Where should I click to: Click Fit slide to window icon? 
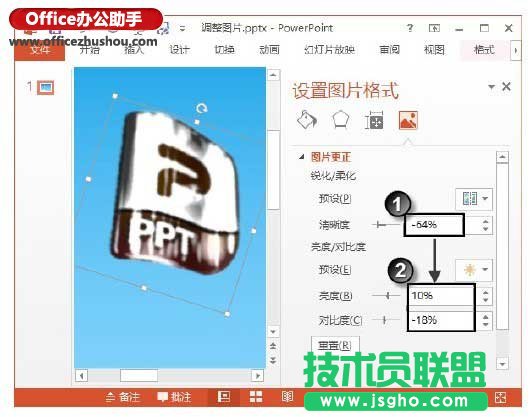click(x=501, y=398)
